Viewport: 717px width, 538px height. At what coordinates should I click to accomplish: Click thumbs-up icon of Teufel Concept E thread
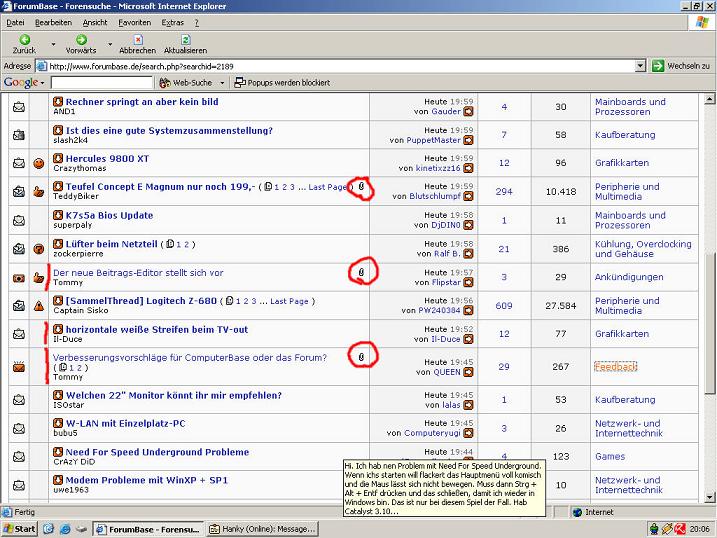tap(39, 192)
